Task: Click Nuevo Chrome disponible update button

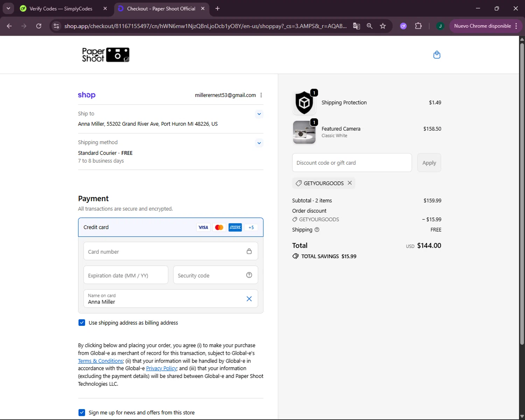Action: pyautogui.click(x=483, y=26)
